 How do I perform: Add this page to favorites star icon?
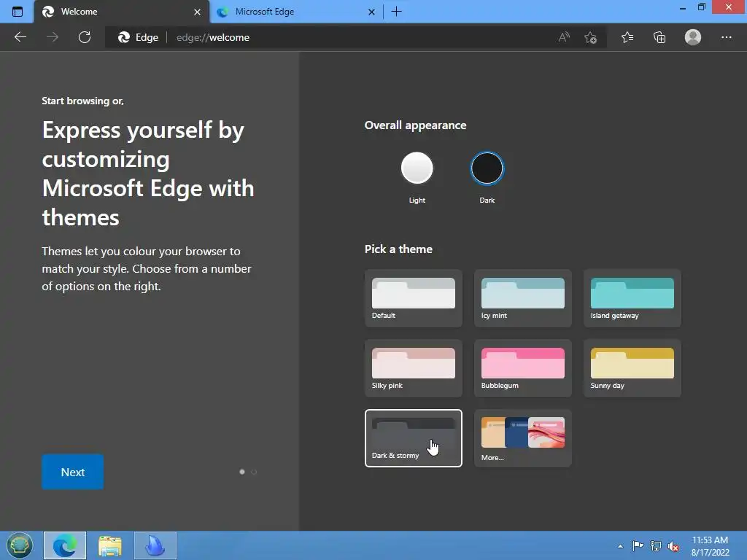point(591,37)
